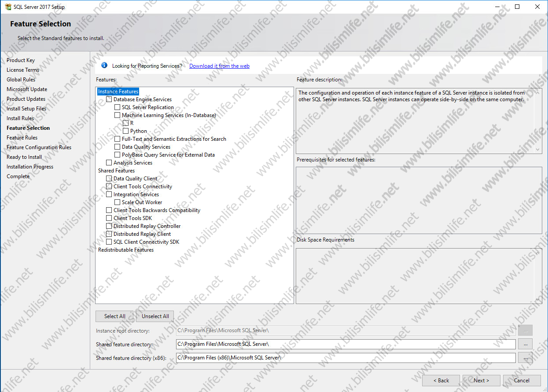Select the Instance Features tree node

[x=118, y=92]
